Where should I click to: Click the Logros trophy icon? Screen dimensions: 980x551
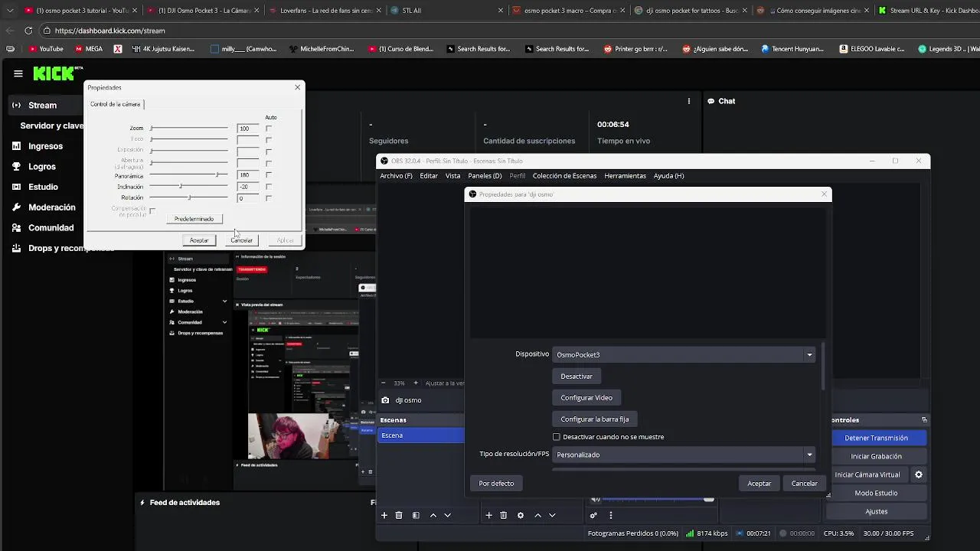point(16,166)
